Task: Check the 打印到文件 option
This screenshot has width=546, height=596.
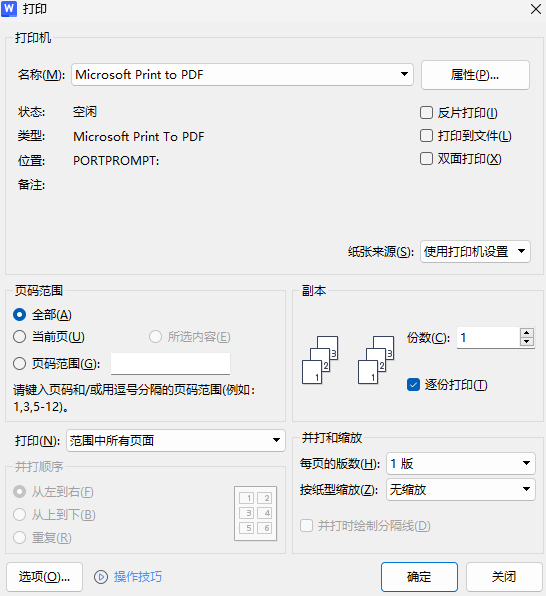Action: (426, 136)
